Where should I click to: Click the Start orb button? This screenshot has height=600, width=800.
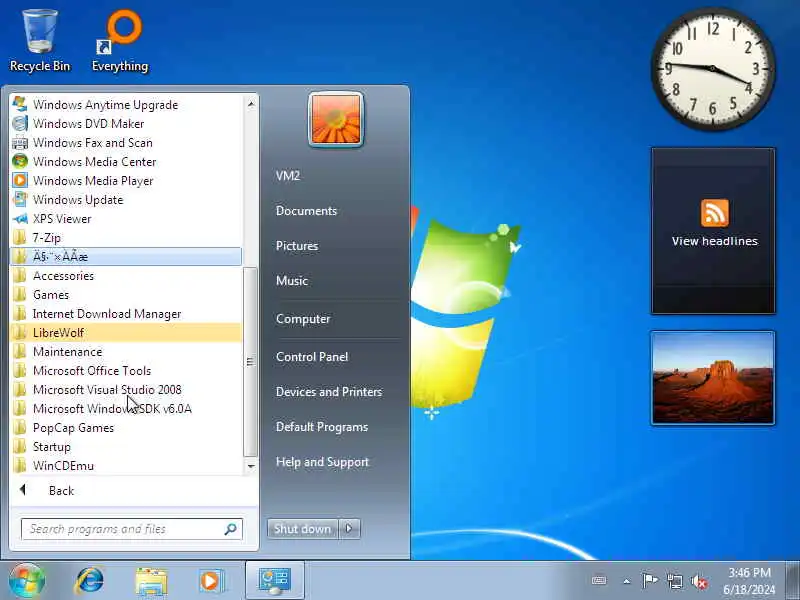coord(26,581)
